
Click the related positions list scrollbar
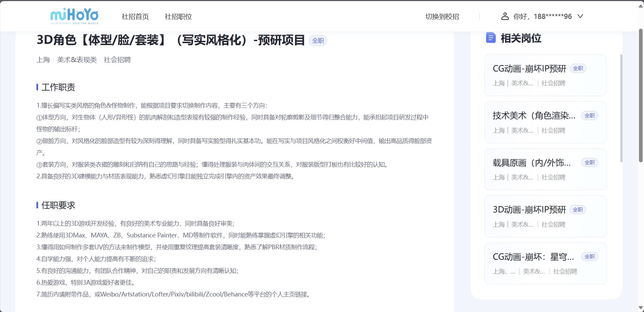tap(621, 108)
